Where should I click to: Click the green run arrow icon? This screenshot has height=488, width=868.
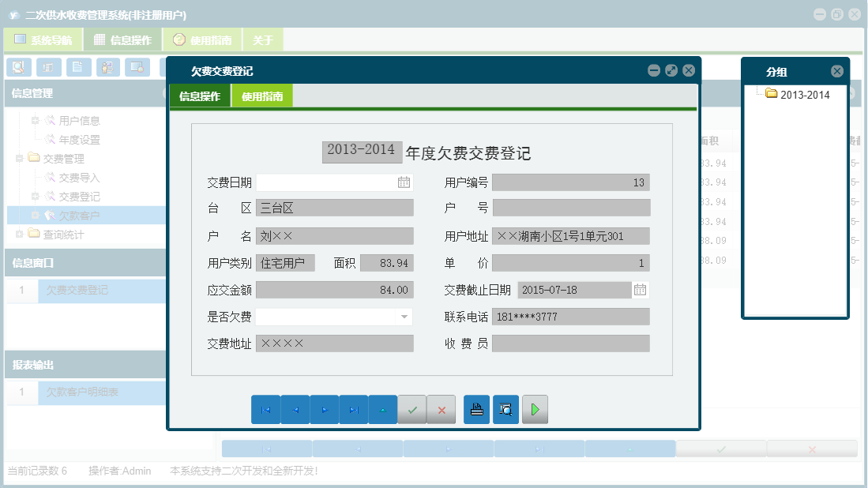[535, 409]
